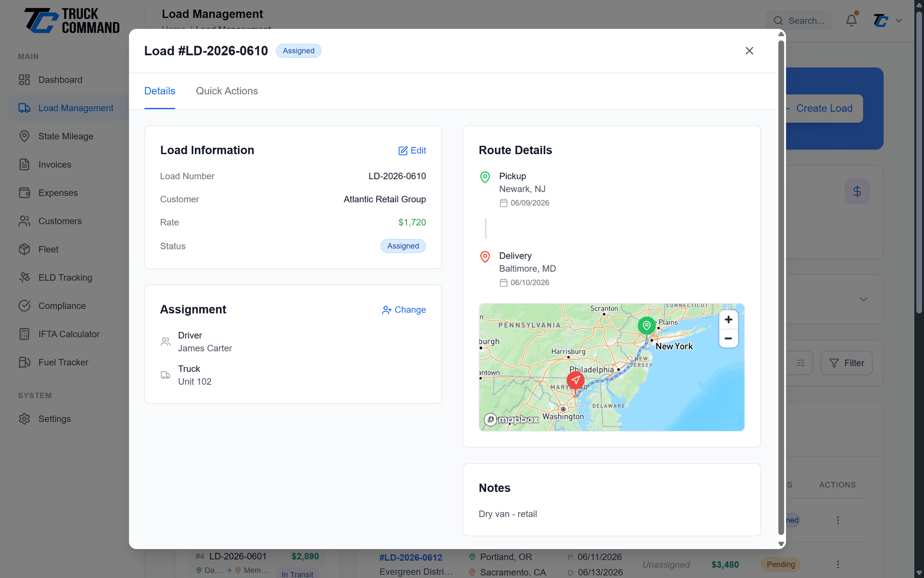Zoom in on the route map
The width and height of the screenshot is (924, 578).
[728, 319]
